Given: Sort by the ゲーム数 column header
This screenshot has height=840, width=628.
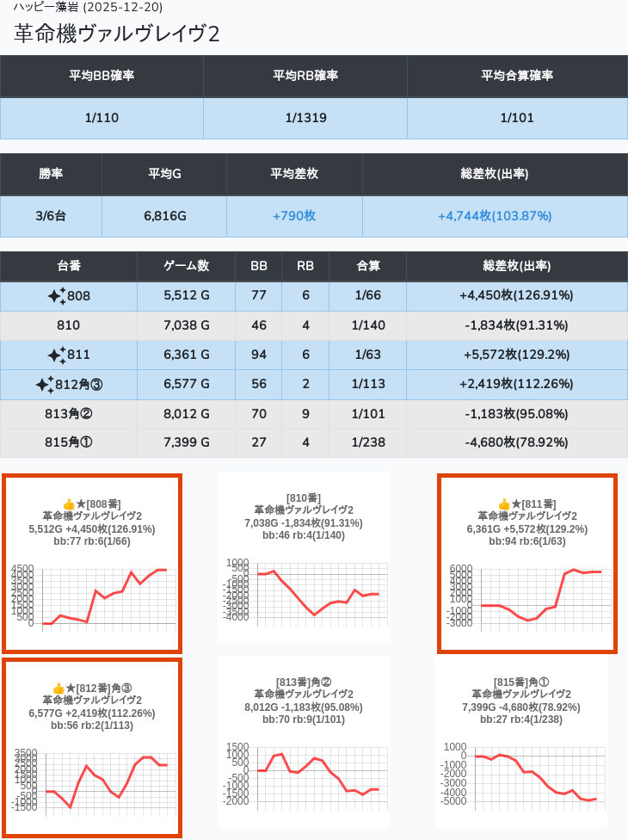Looking at the screenshot, I should click(x=186, y=266).
